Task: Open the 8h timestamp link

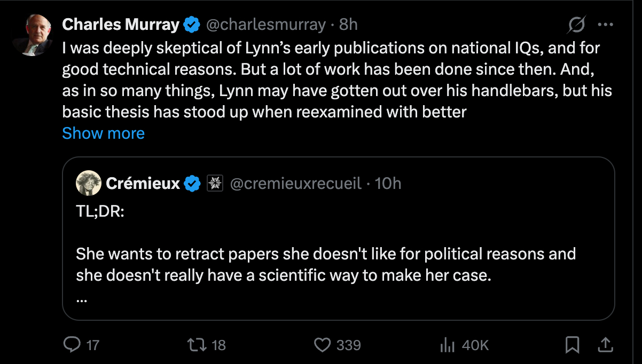Action: pyautogui.click(x=348, y=24)
